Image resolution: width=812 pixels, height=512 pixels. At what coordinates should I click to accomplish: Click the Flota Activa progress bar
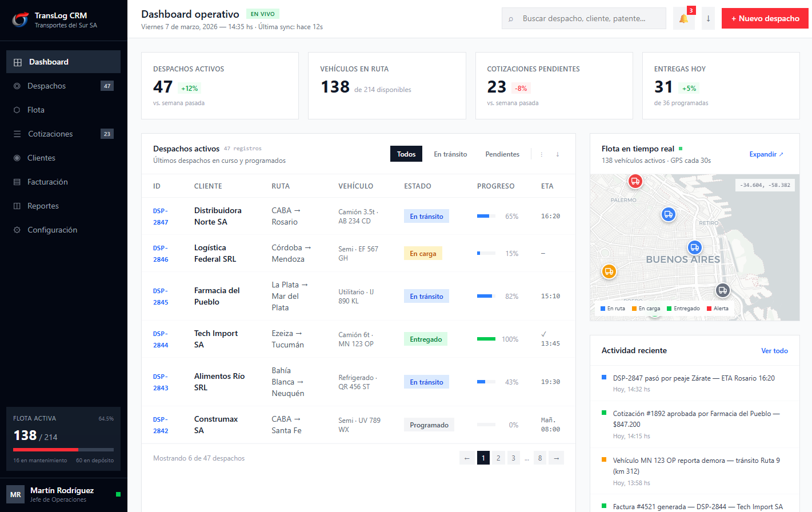pyautogui.click(x=63, y=449)
